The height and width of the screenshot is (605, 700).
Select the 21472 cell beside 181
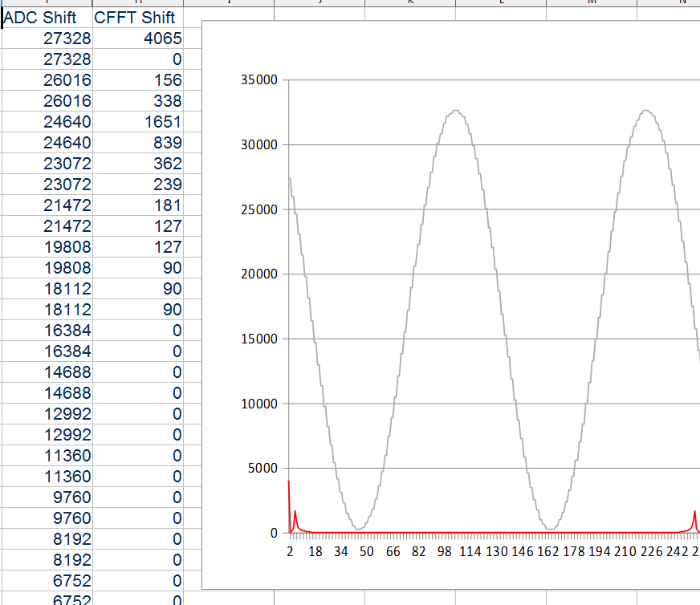pyautogui.click(x=47, y=205)
